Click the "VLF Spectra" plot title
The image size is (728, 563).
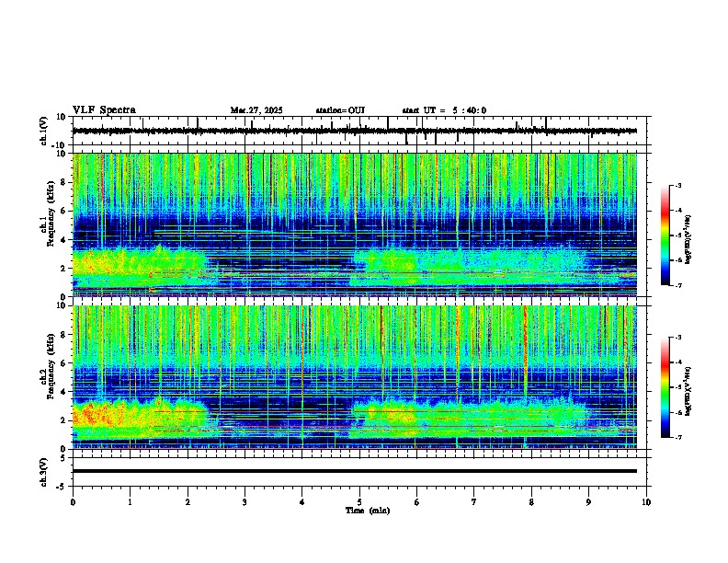104,110
